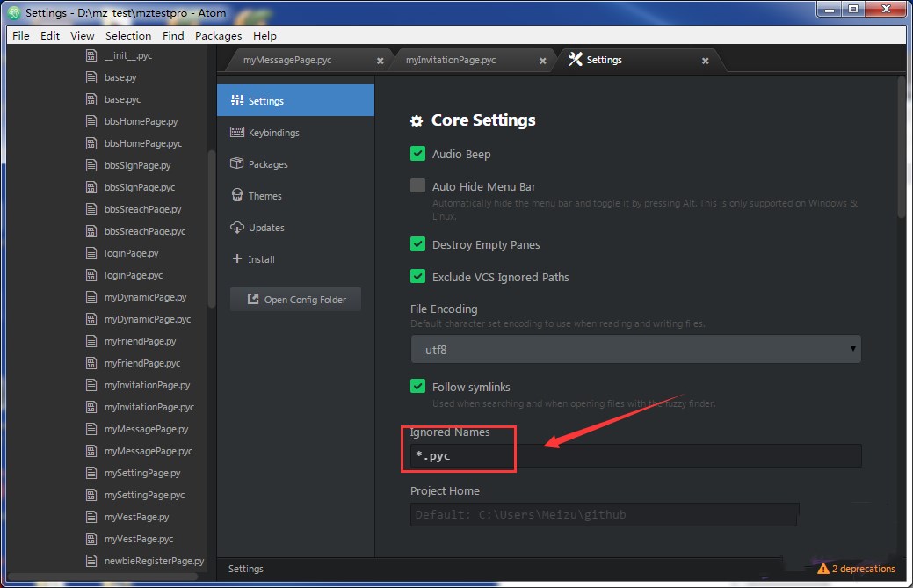Uncheck Destroy Empty Panes
The height and width of the screenshot is (588, 913).
point(418,244)
